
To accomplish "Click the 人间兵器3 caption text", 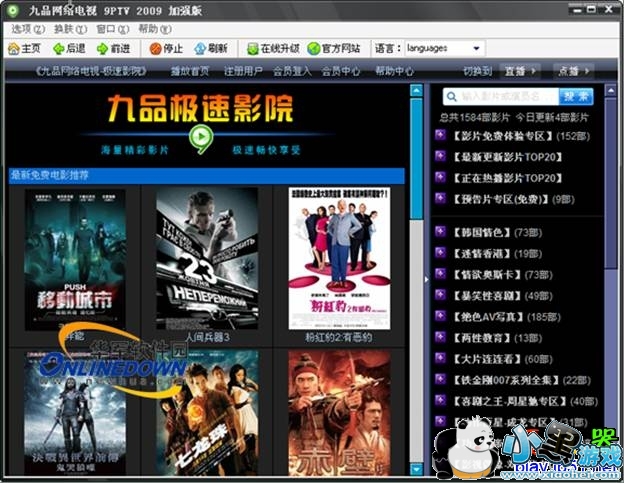I will point(207,337).
